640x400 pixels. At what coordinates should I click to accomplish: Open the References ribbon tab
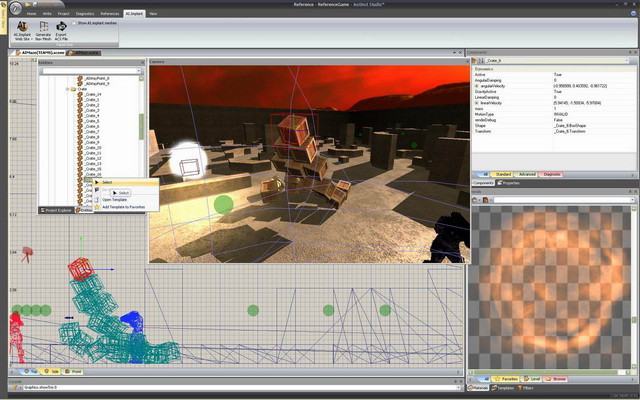coord(110,13)
